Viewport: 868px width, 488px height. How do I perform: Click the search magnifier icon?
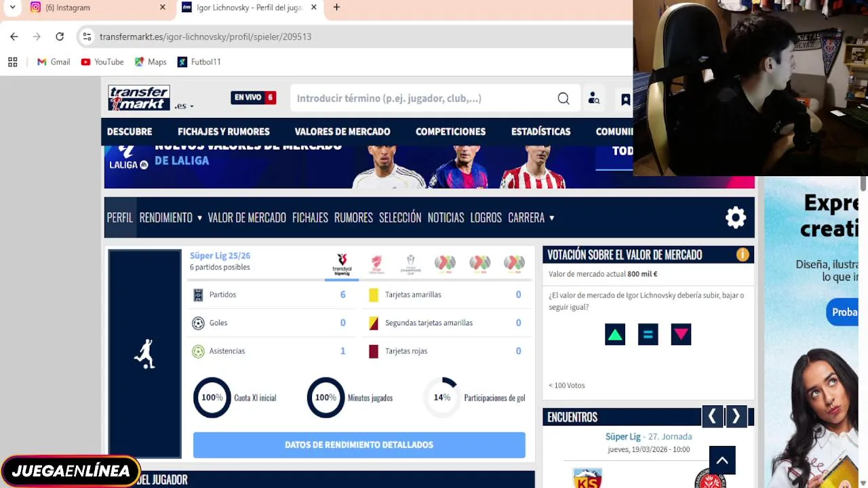pos(564,98)
